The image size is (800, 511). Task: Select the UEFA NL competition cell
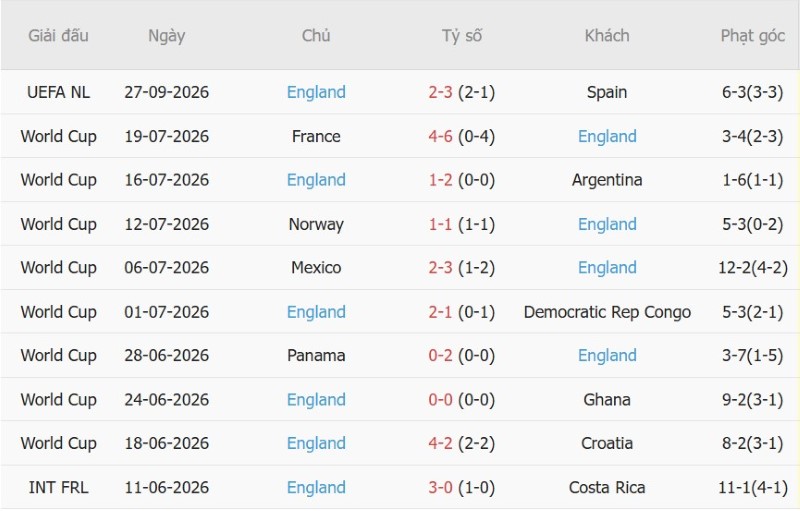coord(58,92)
